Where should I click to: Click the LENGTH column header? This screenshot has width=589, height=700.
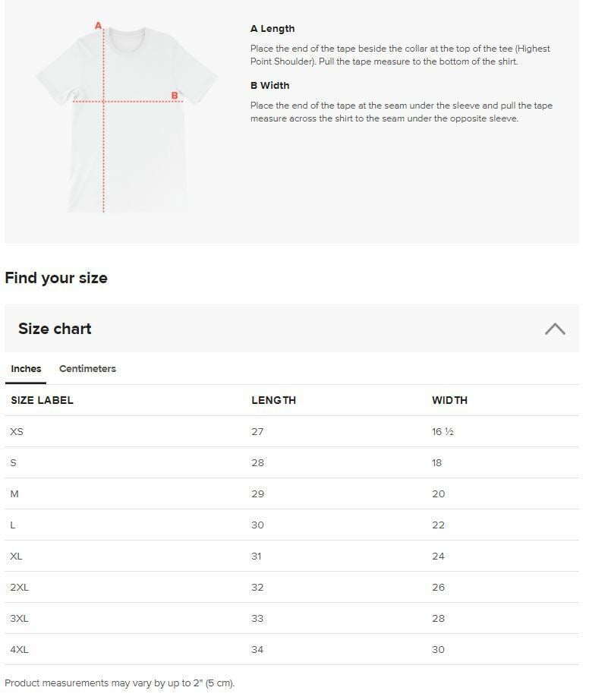273,400
